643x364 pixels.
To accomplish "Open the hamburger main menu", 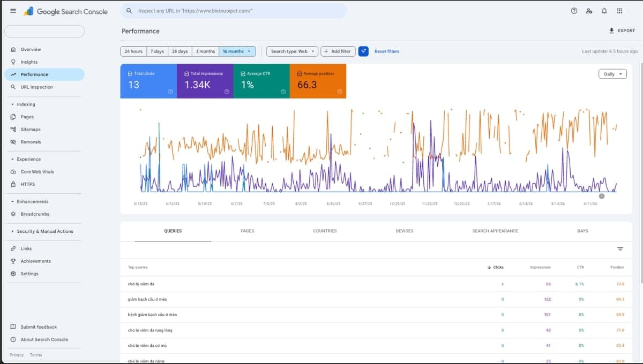I will (13, 11).
